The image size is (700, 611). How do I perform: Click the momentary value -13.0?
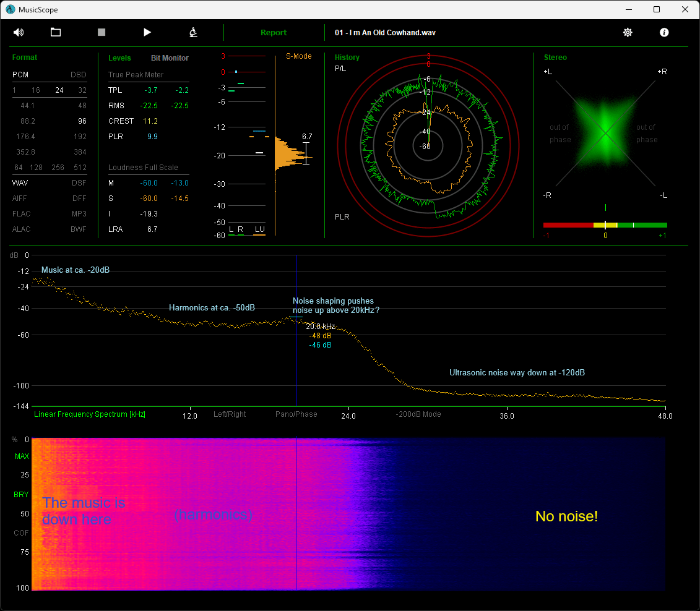[179, 183]
